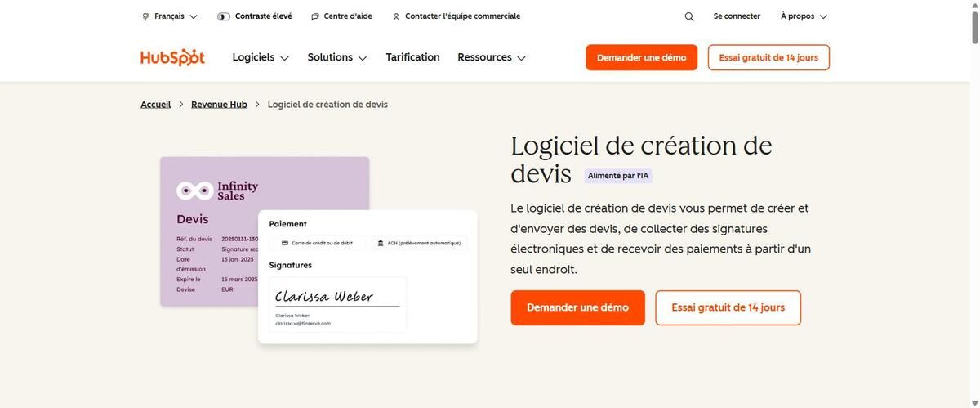Open the search magnifier icon
The height and width of the screenshot is (408, 980).
tap(689, 16)
